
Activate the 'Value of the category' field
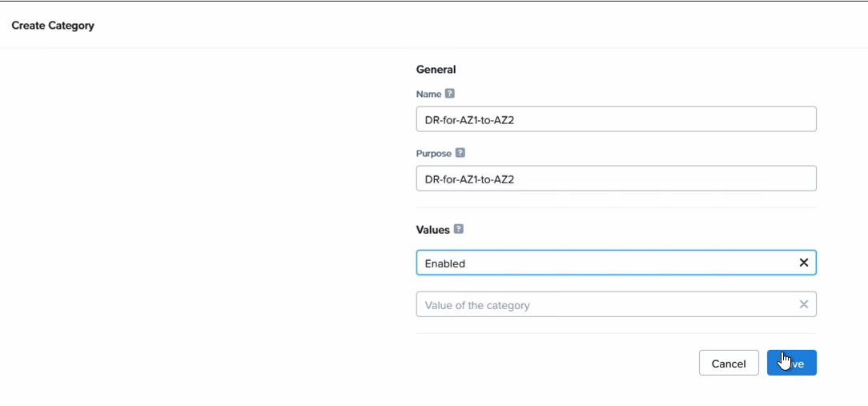tap(606, 304)
